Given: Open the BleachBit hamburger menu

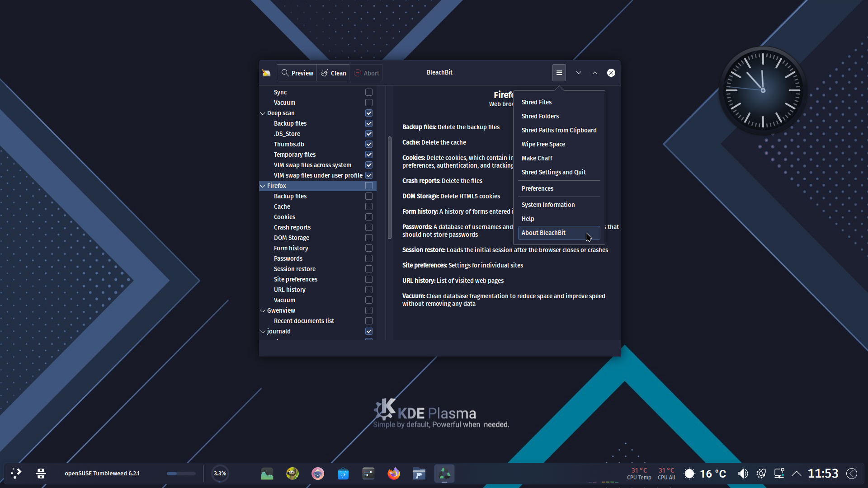Looking at the screenshot, I should click(559, 73).
